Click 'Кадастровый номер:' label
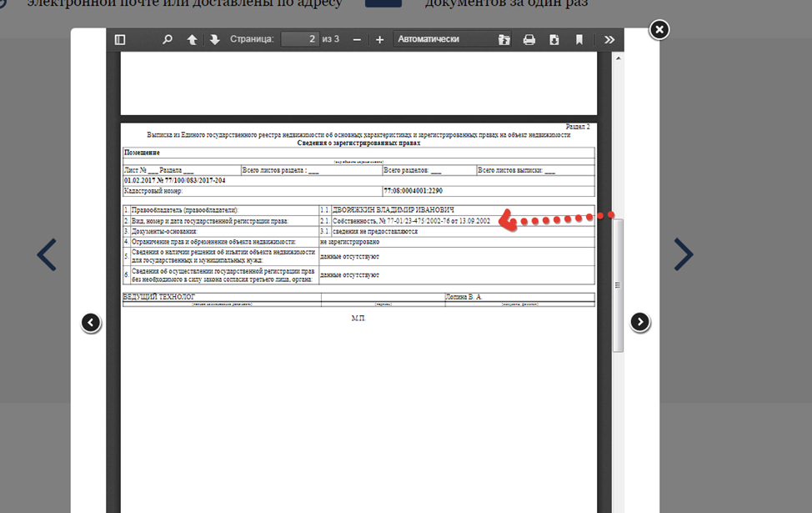This screenshot has width=812, height=513. [153, 191]
